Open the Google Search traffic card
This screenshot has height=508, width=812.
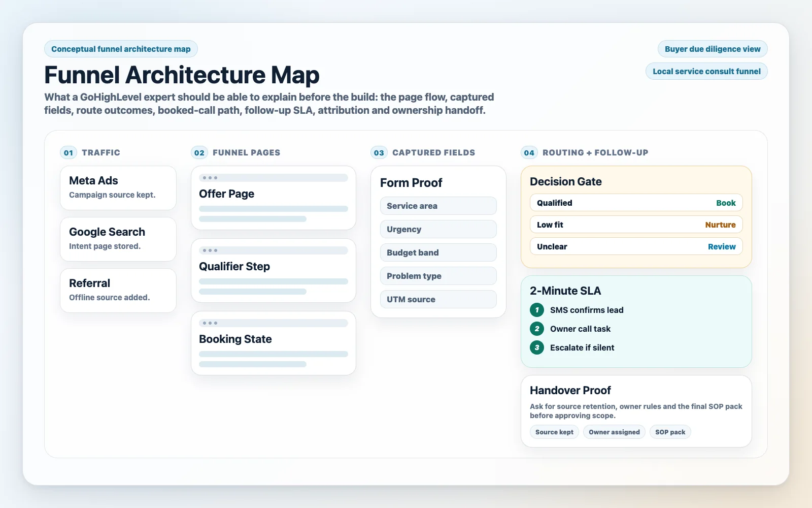[118, 239]
